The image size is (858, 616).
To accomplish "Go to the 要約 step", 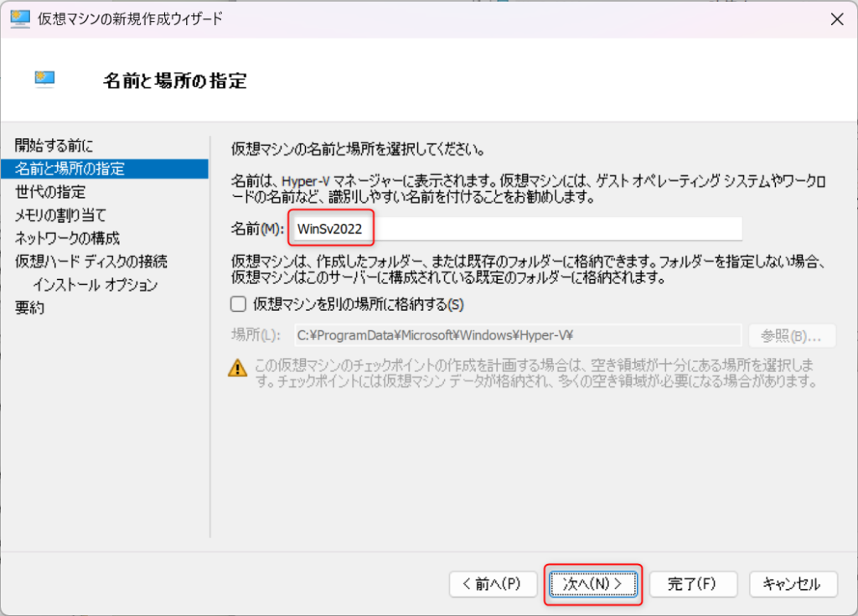I will click(x=30, y=308).
